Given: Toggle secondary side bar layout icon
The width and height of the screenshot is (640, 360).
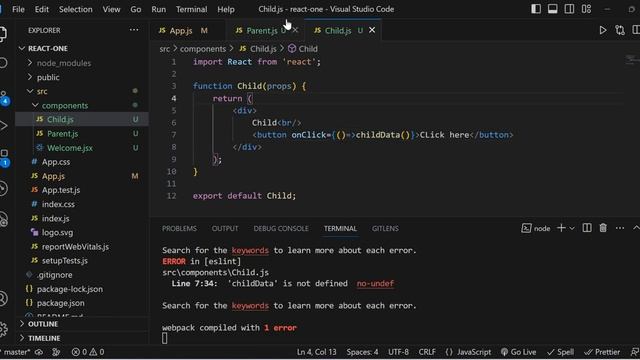Looking at the screenshot, I should [x=569, y=9].
